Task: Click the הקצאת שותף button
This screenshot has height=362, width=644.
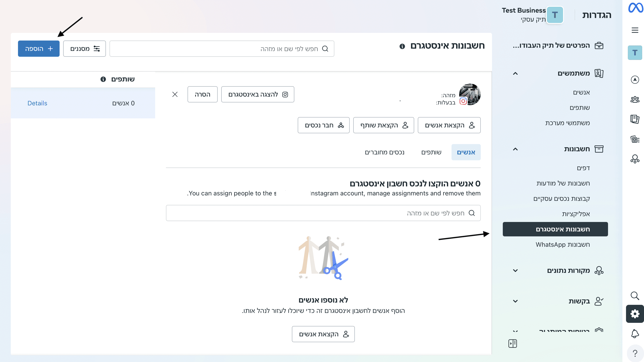Action: pos(384,125)
